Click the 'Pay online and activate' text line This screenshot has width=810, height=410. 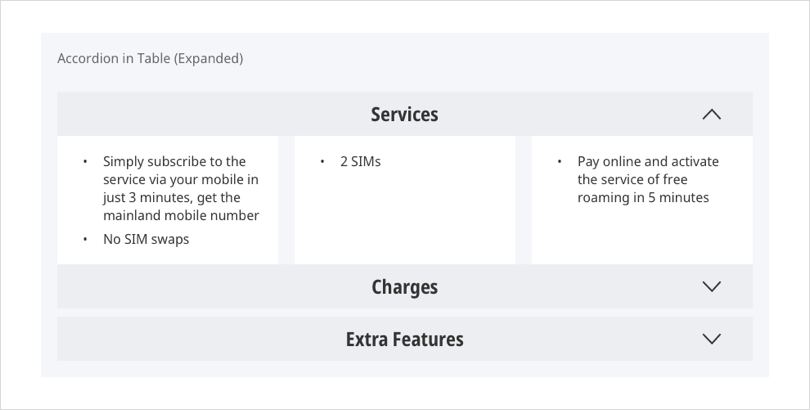coord(647,161)
